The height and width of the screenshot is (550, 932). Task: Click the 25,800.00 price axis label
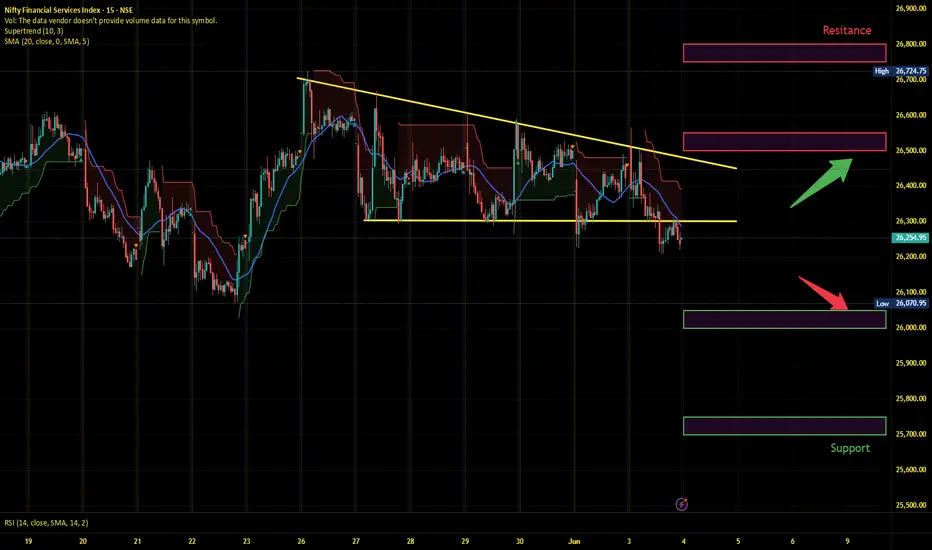tap(911, 398)
